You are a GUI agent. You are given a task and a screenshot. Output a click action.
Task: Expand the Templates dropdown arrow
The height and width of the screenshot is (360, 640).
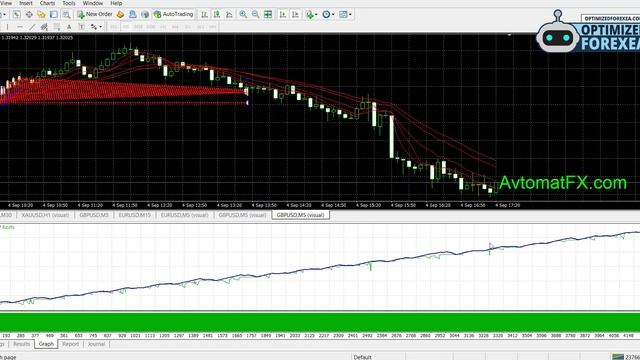coord(350,15)
